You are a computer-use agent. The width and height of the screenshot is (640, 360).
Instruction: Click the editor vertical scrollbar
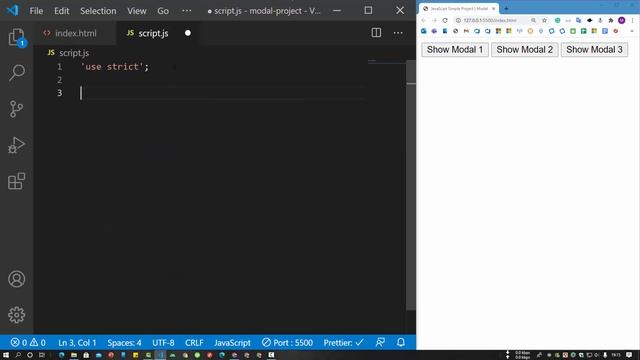point(411,185)
